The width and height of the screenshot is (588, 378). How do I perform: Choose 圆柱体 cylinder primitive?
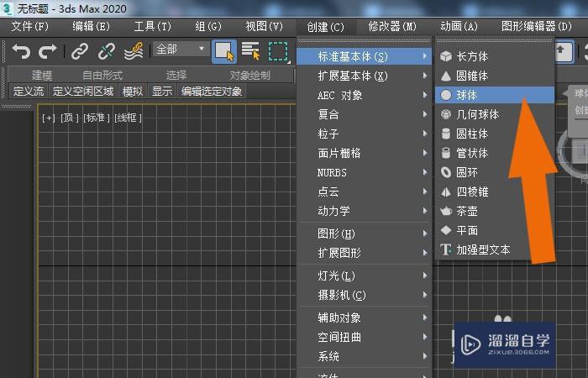(494, 134)
